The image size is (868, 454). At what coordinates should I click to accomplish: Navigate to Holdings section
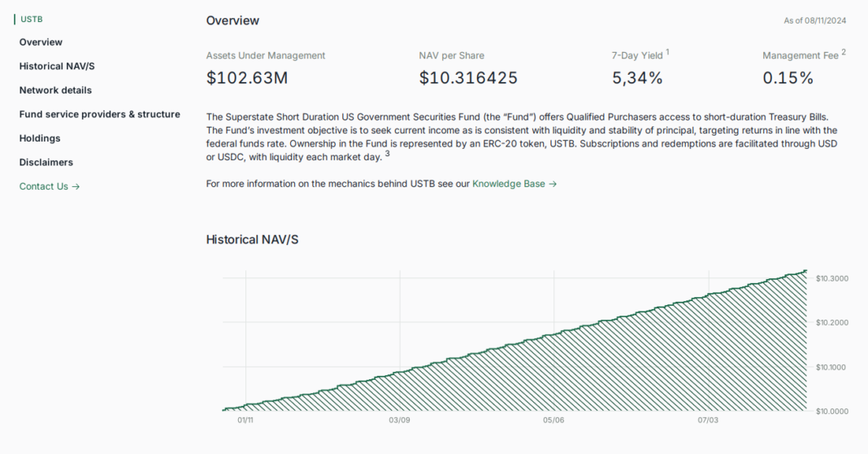(40, 138)
